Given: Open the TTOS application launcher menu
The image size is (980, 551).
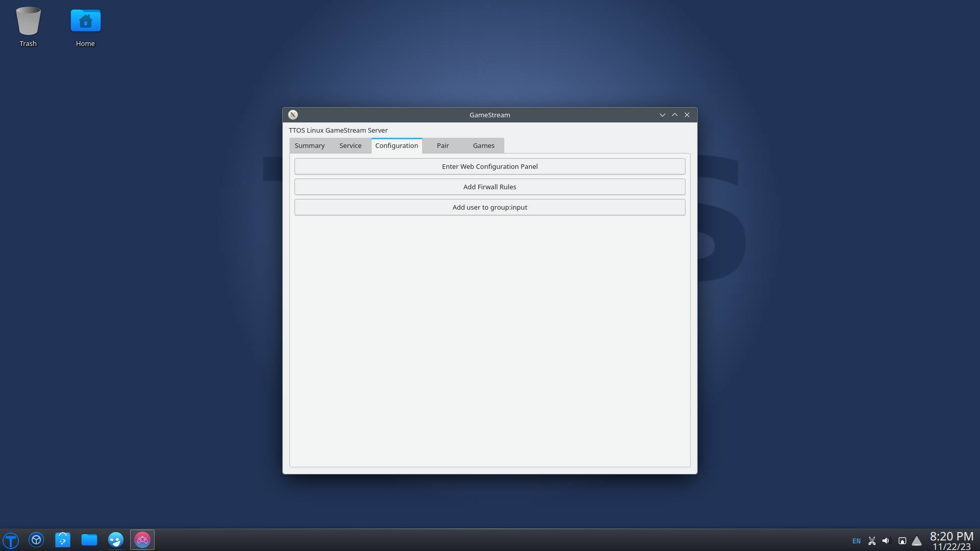Looking at the screenshot, I should (x=11, y=540).
